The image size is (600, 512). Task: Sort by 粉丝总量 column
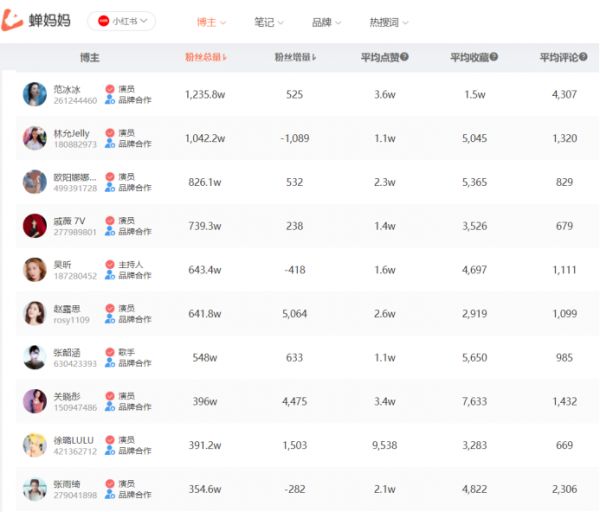(x=206, y=58)
